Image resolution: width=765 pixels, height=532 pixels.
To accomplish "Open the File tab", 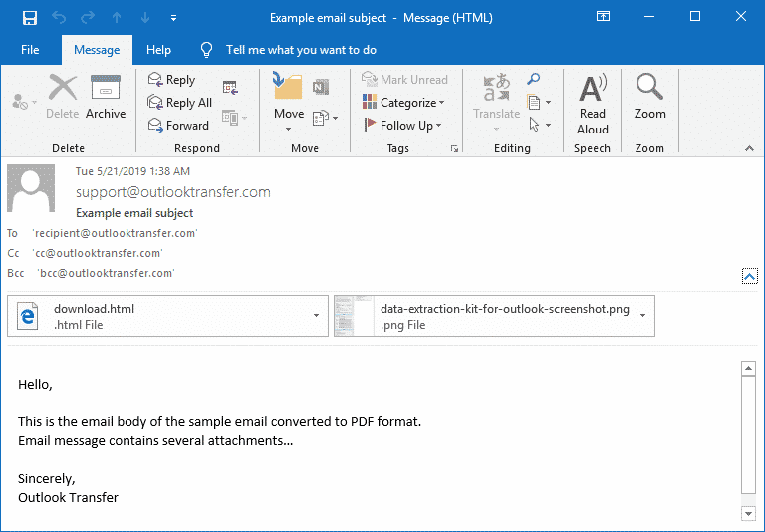I will point(30,50).
